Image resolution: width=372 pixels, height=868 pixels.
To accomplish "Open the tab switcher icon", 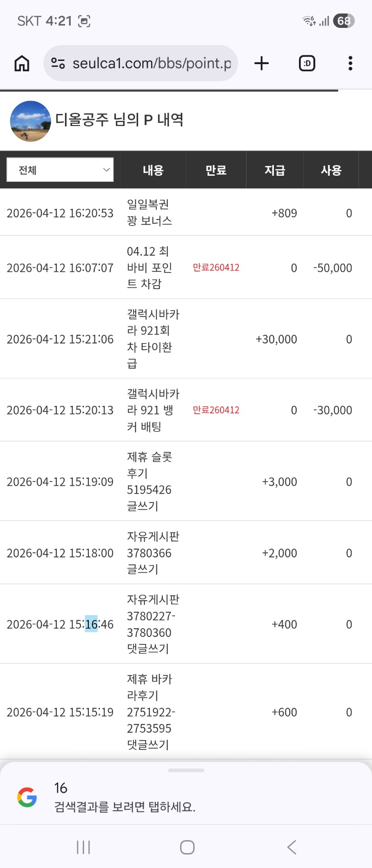I will coord(307,63).
